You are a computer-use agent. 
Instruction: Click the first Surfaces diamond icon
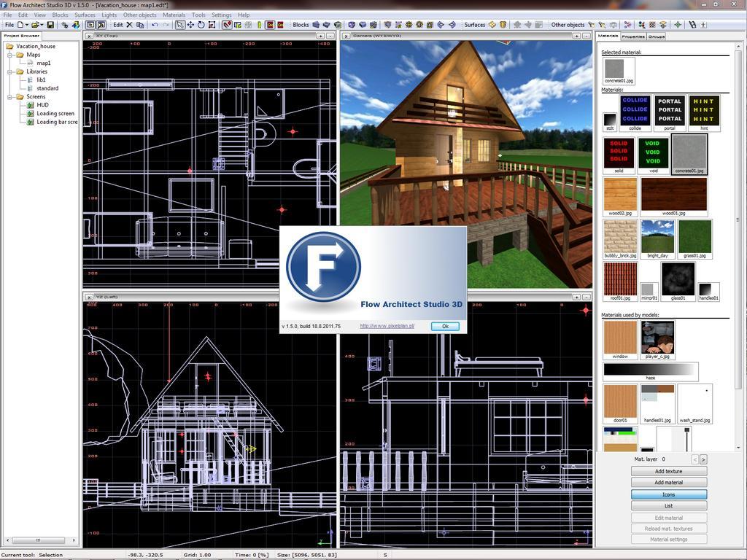point(492,25)
